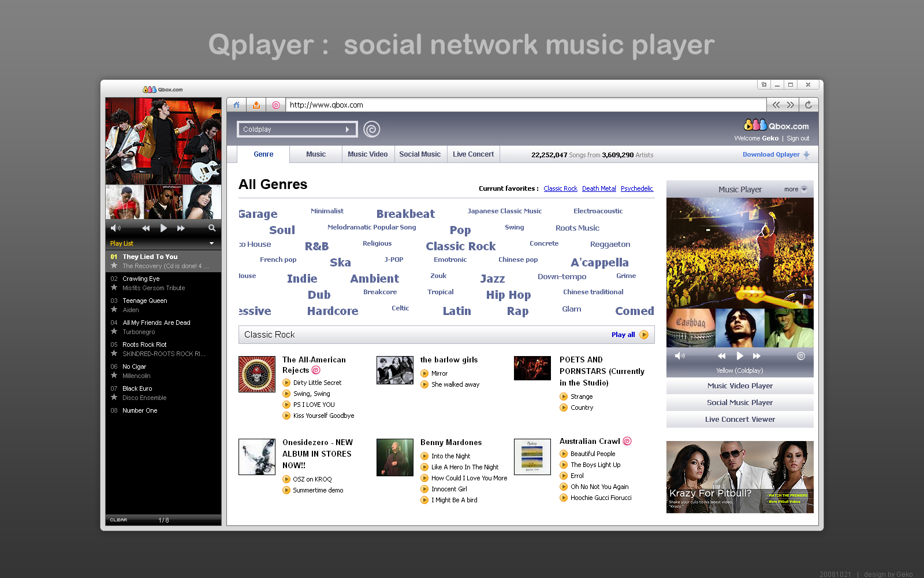Open the Krazy For Pitbull banner
Screen dimensions: 924x578
(740, 477)
